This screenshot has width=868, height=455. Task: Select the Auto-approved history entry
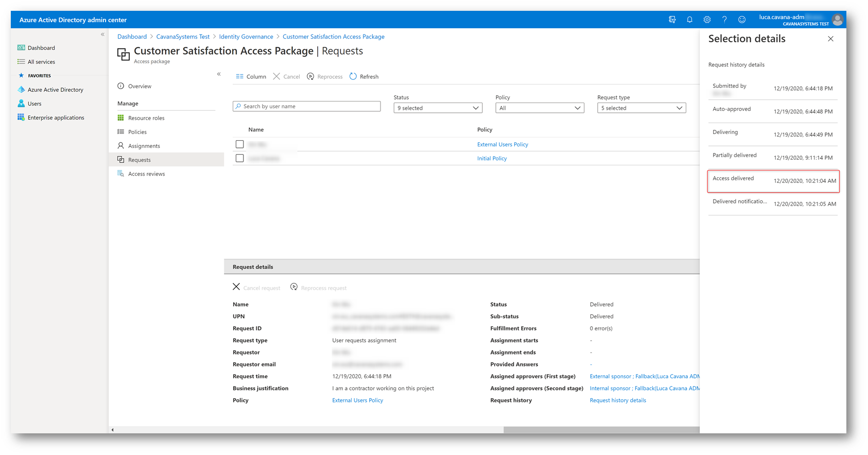pos(773,111)
